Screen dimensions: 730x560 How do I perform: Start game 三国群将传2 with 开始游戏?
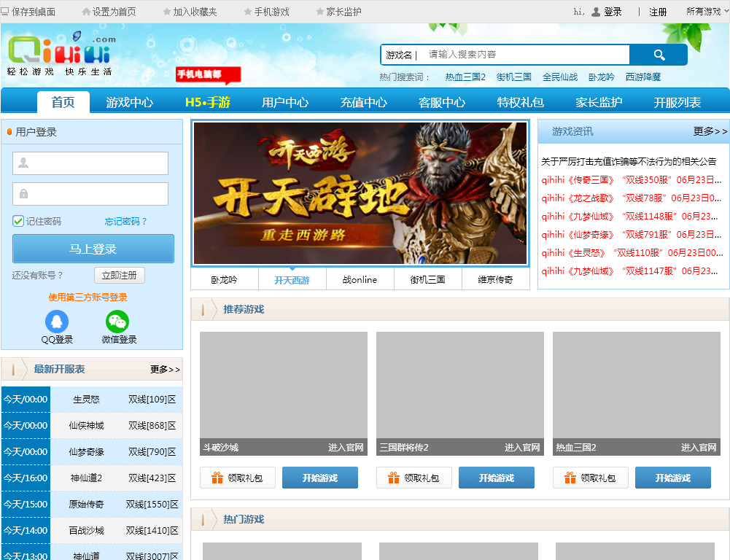(x=497, y=478)
